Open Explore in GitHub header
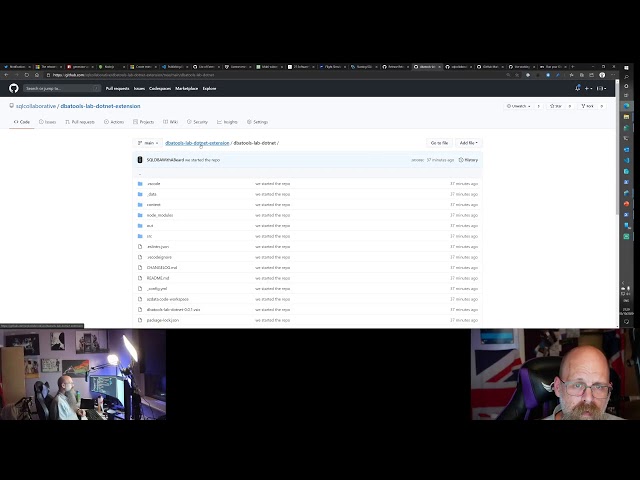Screen dimensions: 640x480 [209, 88]
